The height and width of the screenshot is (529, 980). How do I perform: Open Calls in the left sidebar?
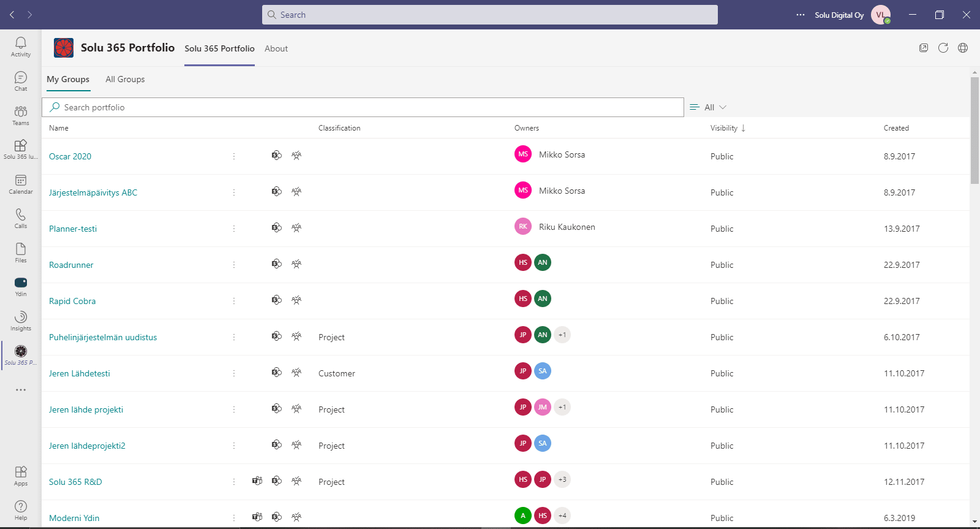coord(21,218)
